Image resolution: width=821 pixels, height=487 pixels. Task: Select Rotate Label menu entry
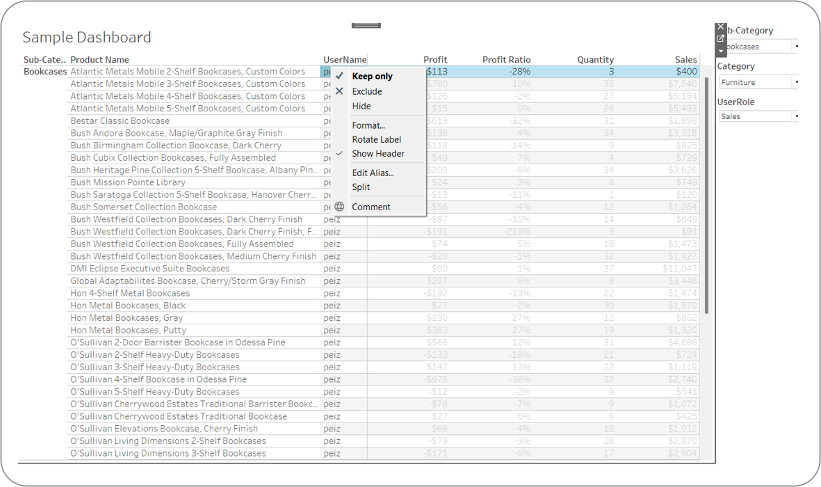click(376, 139)
